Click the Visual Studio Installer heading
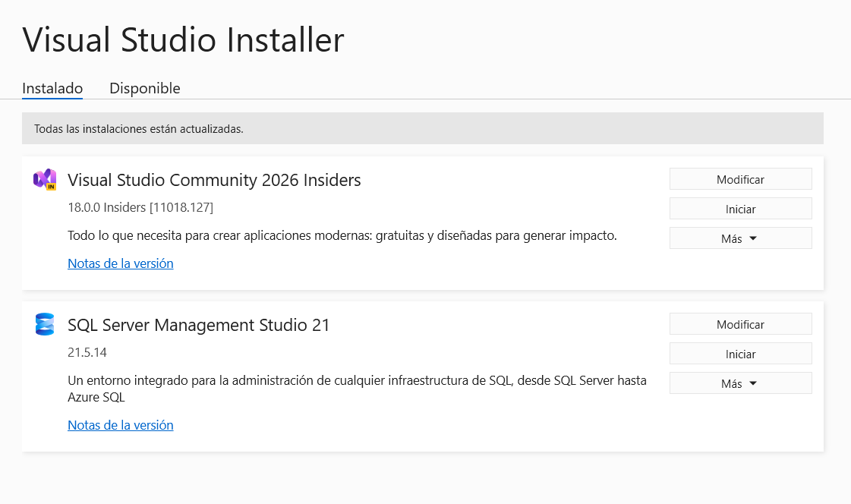Image resolution: width=851 pixels, height=504 pixels. [183, 39]
